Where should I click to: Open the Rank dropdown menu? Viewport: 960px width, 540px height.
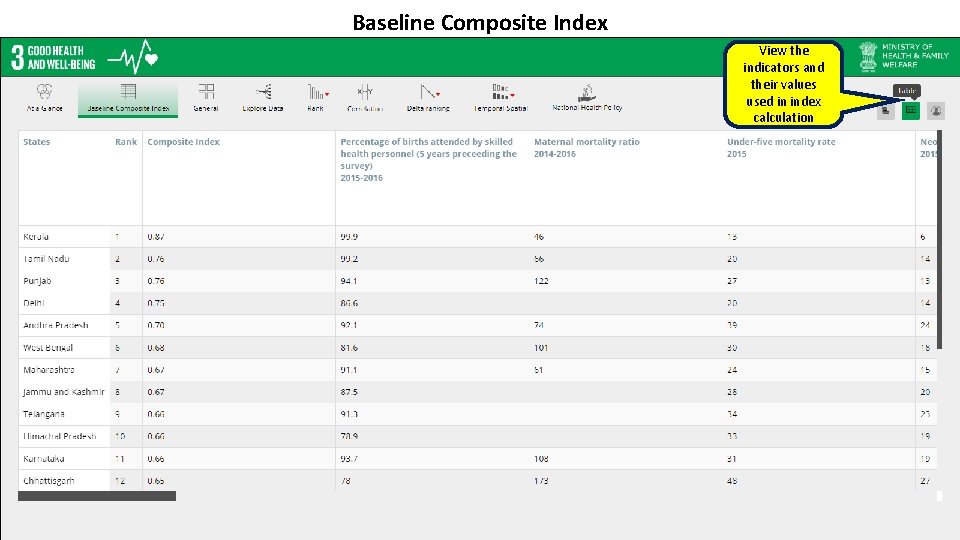(x=317, y=98)
